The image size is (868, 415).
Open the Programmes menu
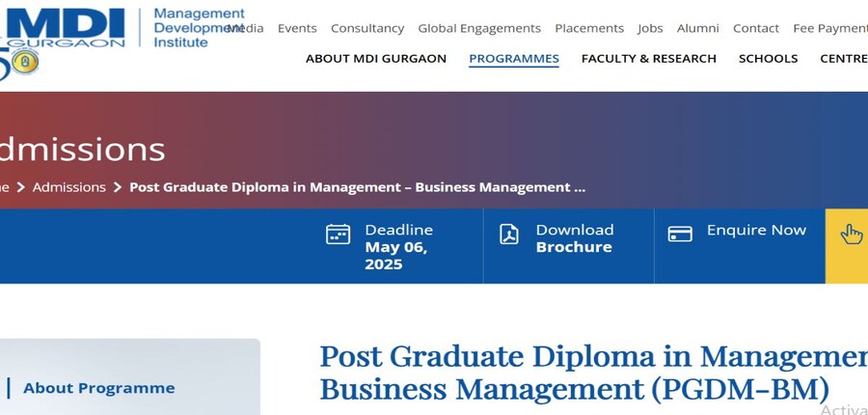[513, 59]
